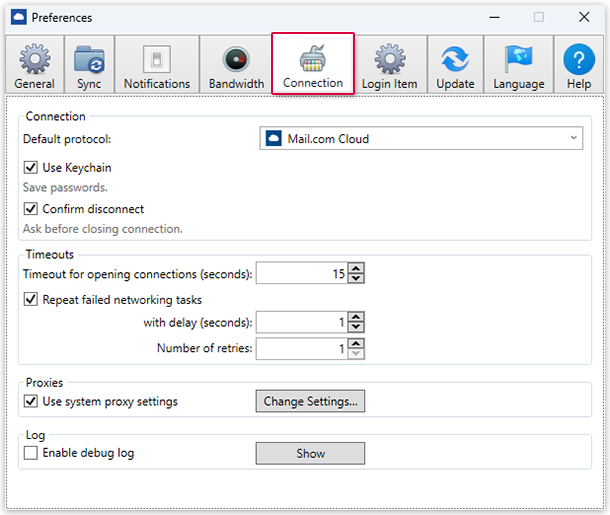
Task: Expand the Default protocol dropdown
Action: 420,139
